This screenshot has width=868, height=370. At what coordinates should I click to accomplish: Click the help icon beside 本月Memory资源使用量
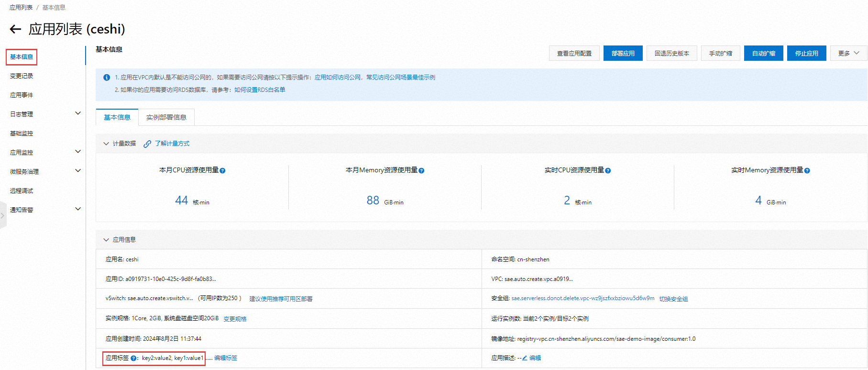coord(421,170)
